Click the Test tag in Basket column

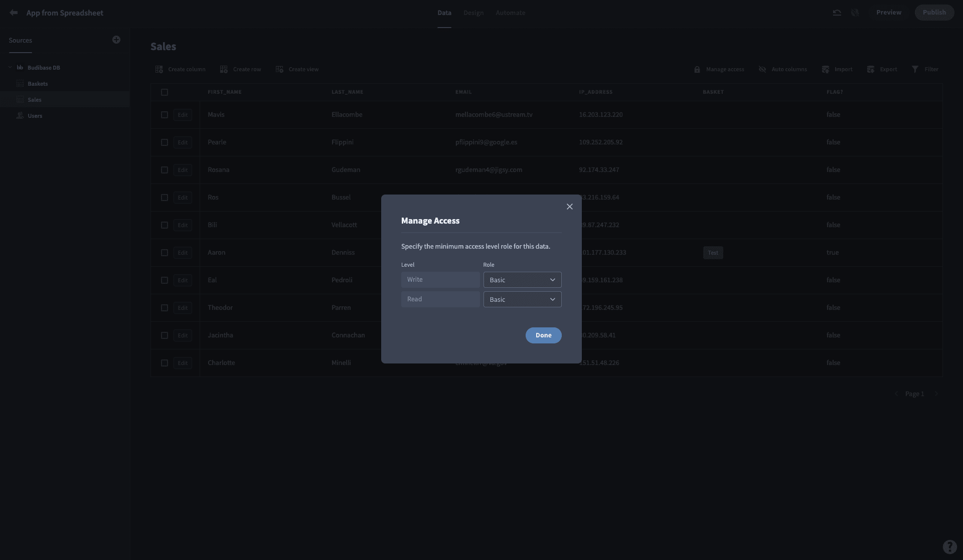pos(713,253)
